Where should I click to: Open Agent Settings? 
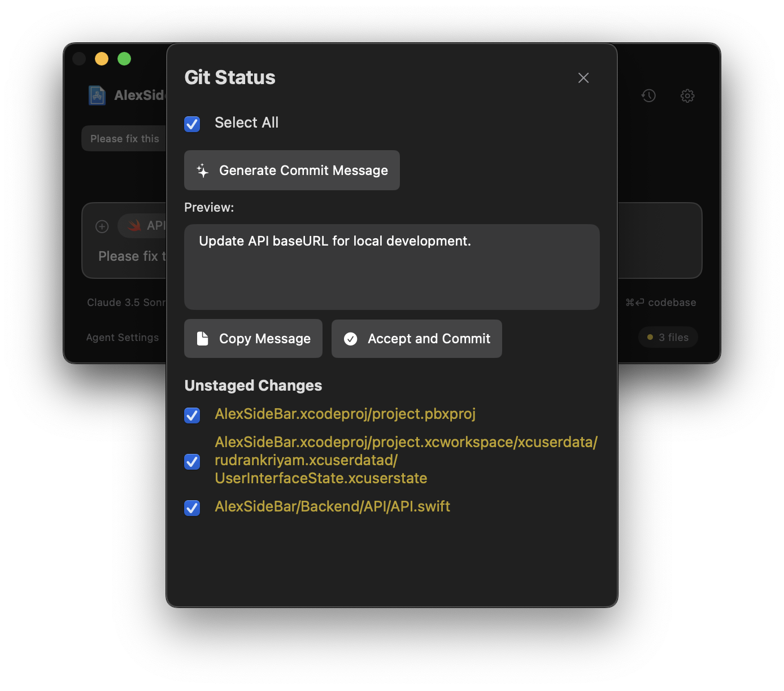[x=122, y=337]
